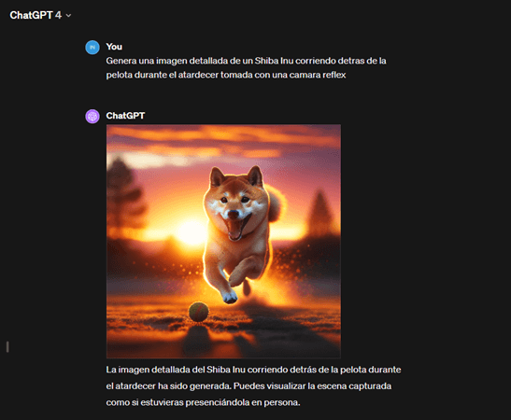Select the "You" sender name
This screenshot has height=420, width=511.
pyautogui.click(x=114, y=47)
